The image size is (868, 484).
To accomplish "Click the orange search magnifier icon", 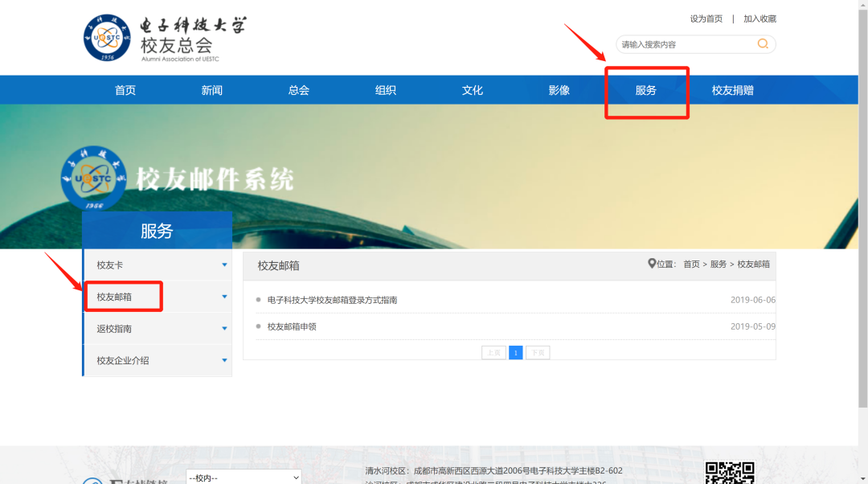I will click(x=763, y=43).
